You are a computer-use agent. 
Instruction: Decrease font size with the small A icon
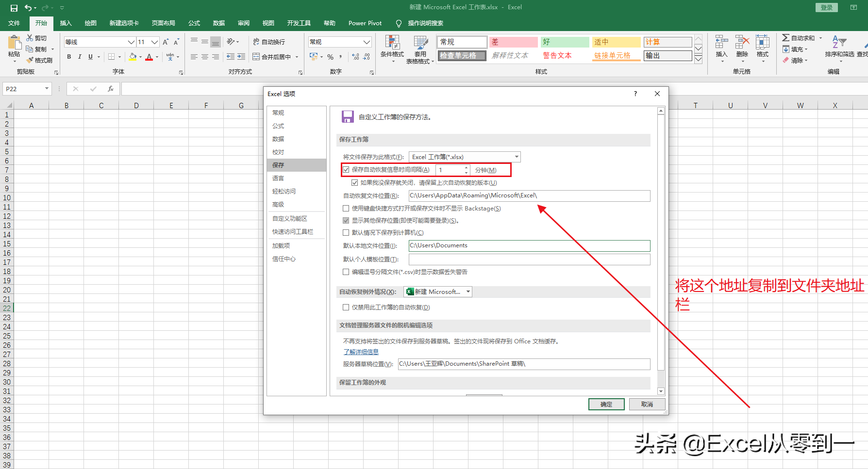(176, 42)
